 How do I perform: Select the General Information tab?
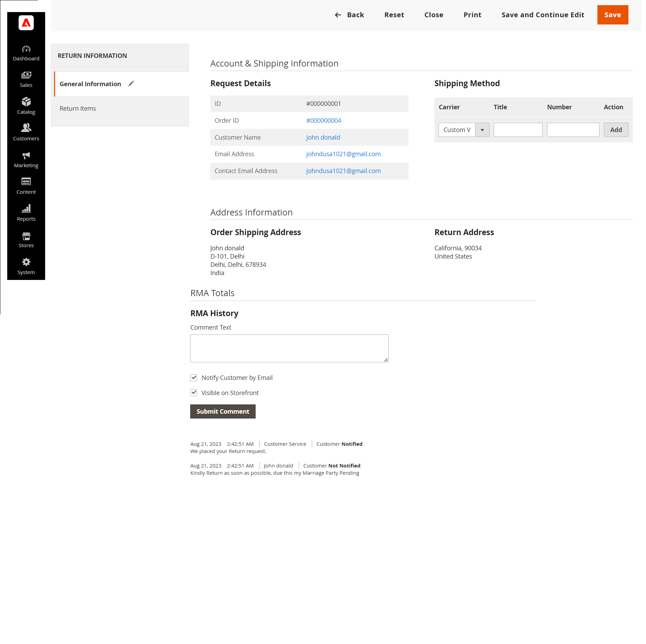tap(121, 84)
